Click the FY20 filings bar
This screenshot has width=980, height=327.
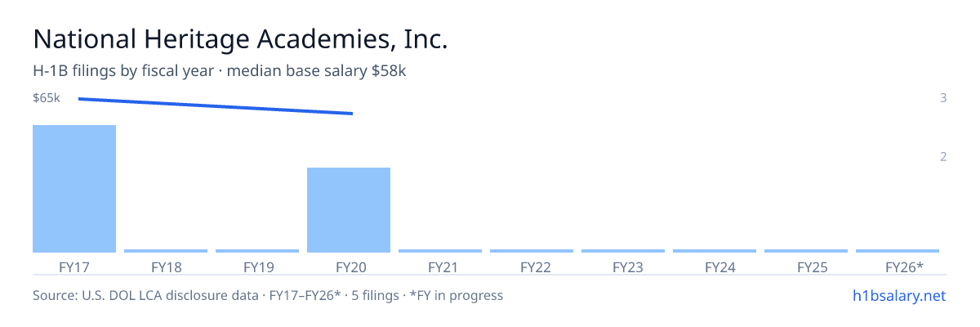(349, 210)
